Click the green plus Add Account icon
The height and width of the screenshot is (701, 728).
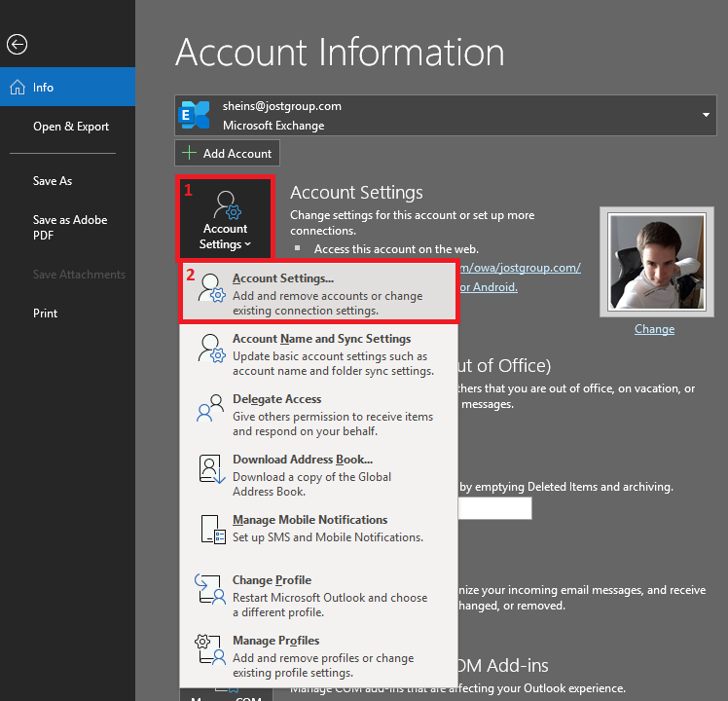[189, 153]
